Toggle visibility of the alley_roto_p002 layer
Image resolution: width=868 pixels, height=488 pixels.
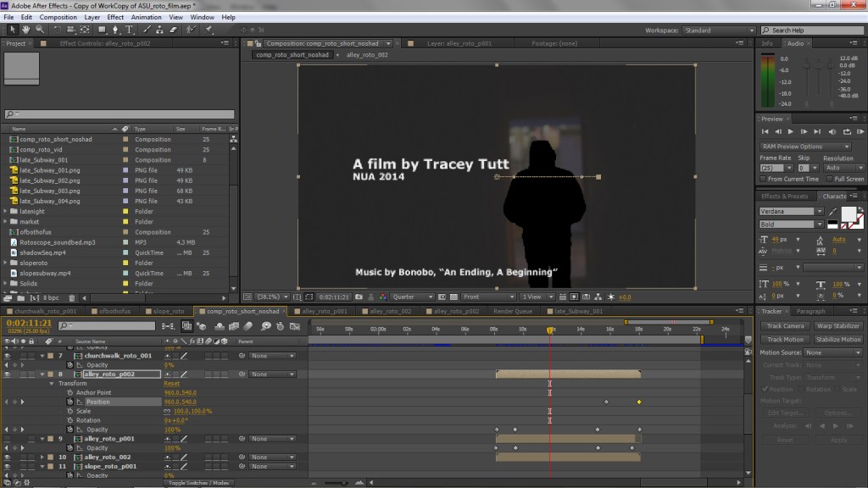(6, 374)
